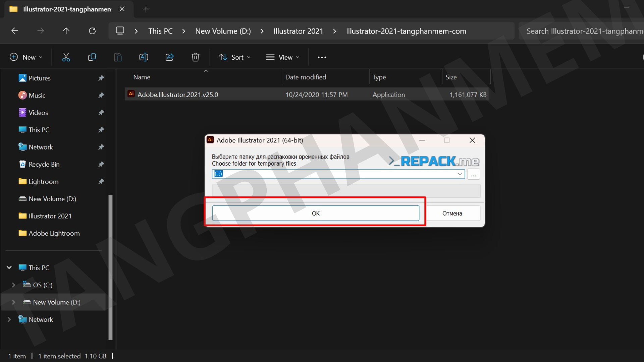The width and height of the screenshot is (644, 362).
Task: Expand the New Volume (D:) tree node
Action: click(13, 302)
